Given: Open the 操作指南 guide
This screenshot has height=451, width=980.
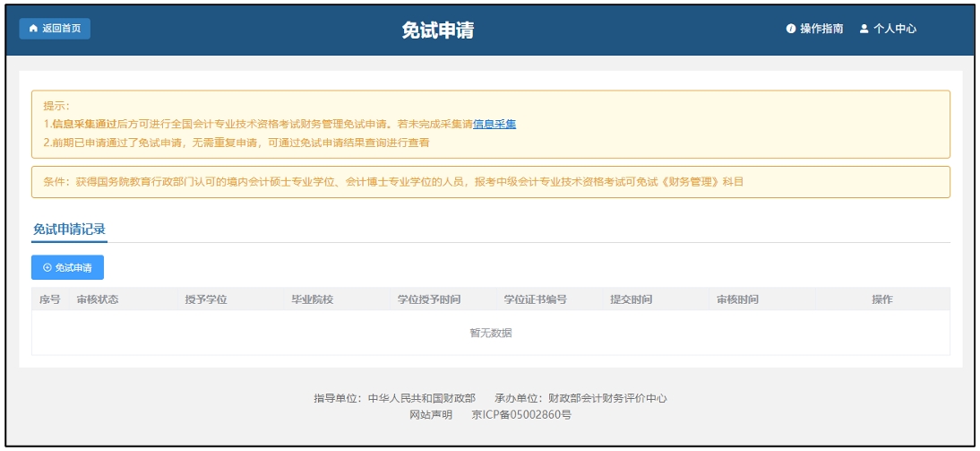Looking at the screenshot, I should 821,29.
